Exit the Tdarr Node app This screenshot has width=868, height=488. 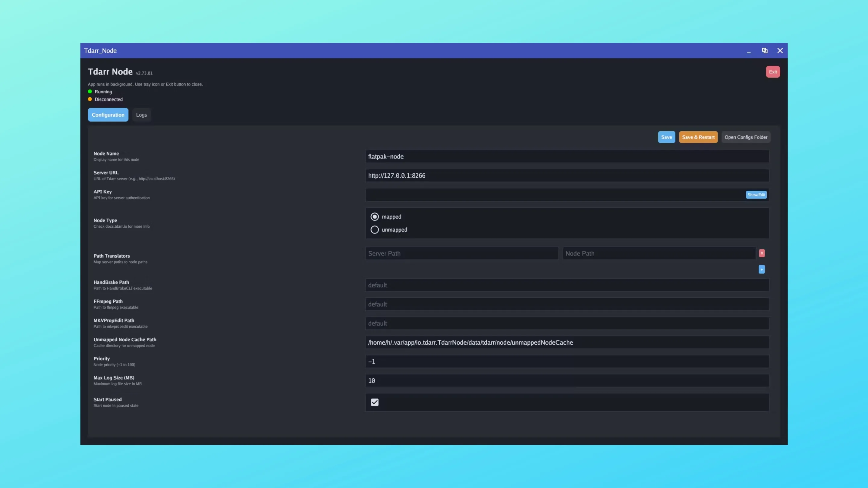(x=773, y=72)
